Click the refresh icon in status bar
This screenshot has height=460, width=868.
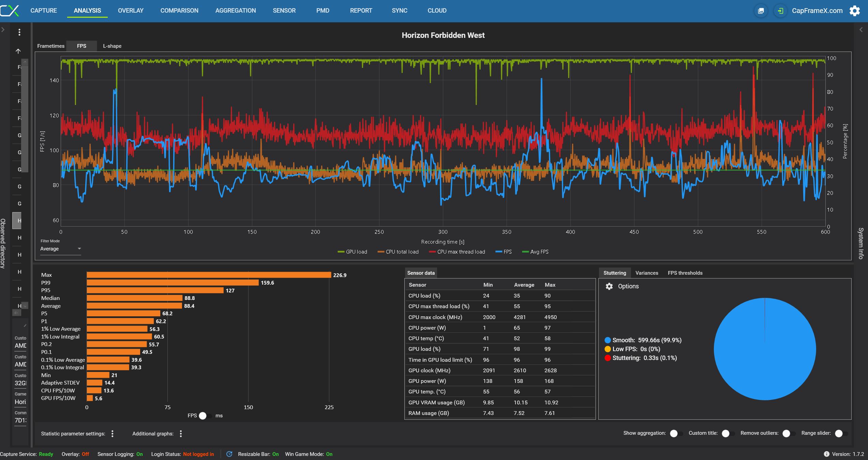pyautogui.click(x=229, y=454)
